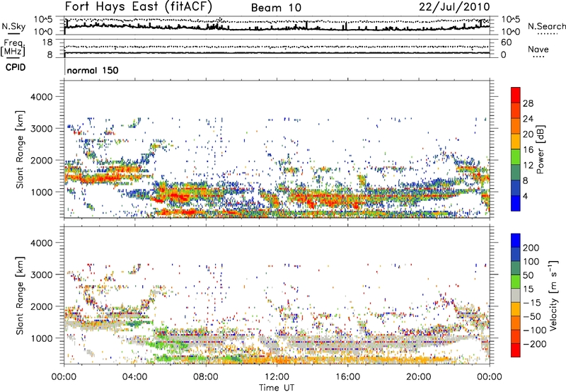The width and height of the screenshot is (566, 392).
Task: Select the "N.Sky" legend label
Action: pos(13,26)
